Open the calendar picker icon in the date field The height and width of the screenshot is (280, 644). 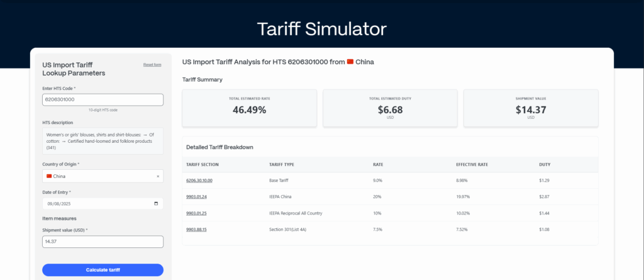coord(156,204)
